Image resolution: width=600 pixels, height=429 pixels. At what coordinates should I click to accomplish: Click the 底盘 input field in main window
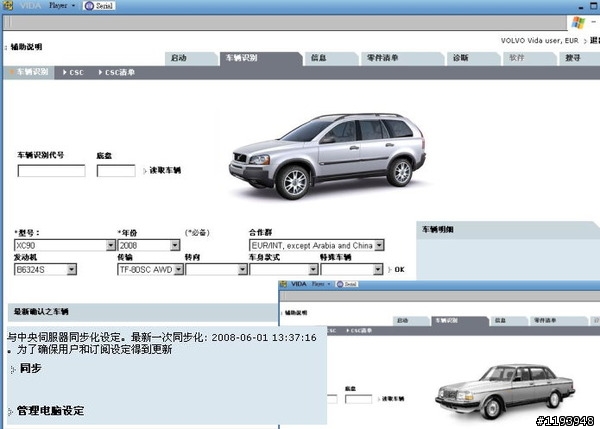[116, 171]
